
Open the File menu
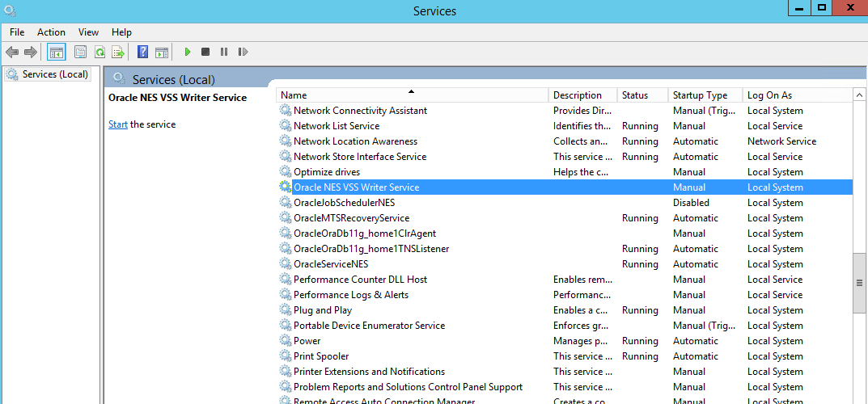point(17,32)
